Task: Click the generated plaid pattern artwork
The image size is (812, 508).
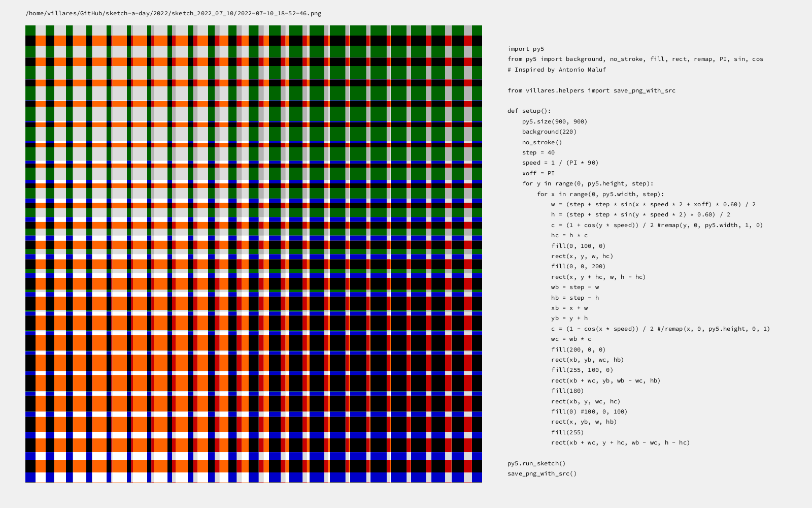Action: pos(254,254)
